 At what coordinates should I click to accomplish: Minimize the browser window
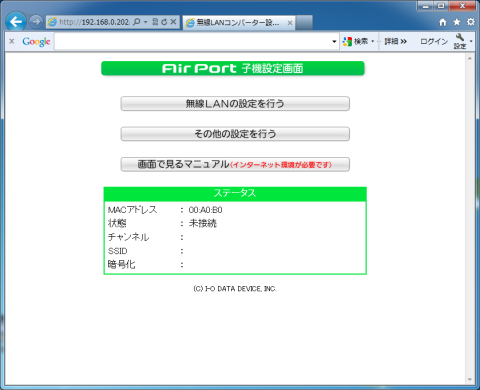425,6
